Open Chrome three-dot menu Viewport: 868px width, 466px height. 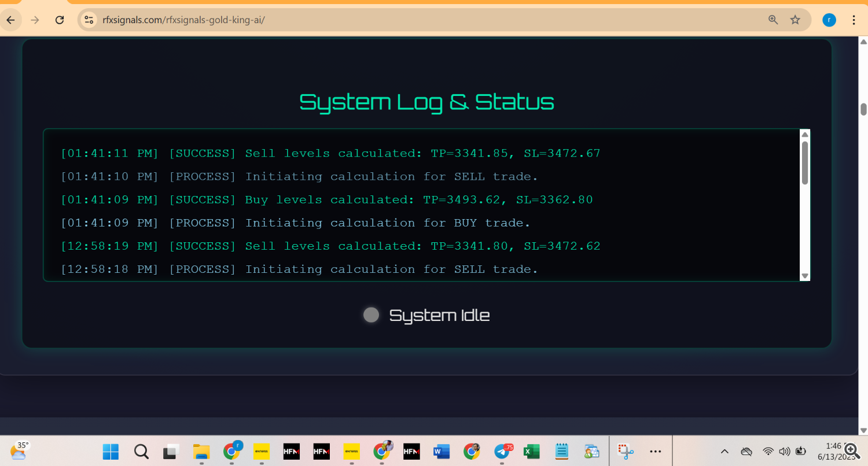854,20
